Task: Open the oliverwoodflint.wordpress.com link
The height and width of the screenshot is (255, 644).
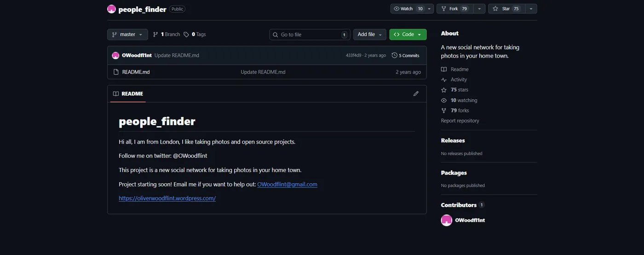Action: (167, 198)
